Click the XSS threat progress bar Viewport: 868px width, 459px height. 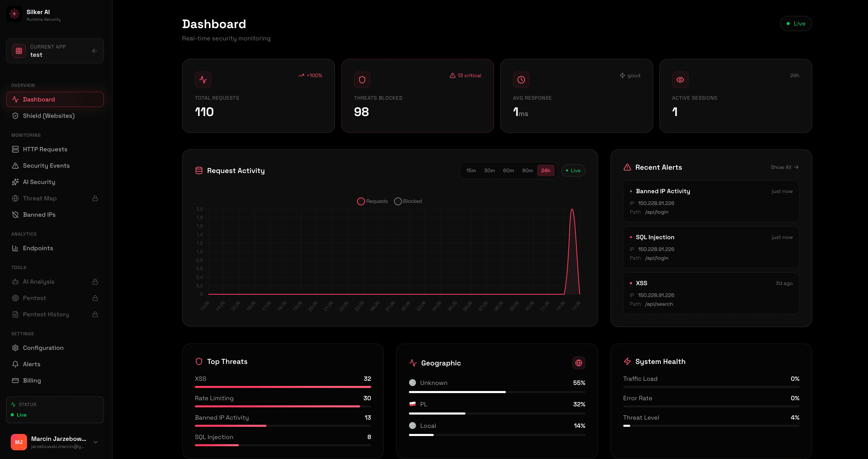click(x=283, y=387)
